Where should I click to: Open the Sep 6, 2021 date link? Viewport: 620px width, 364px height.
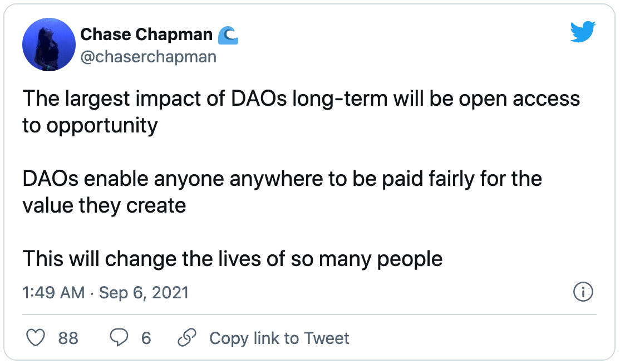[x=144, y=292]
